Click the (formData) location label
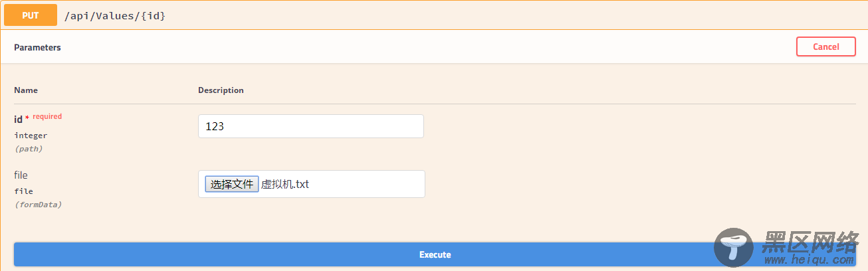Viewport: 868px width, 271px height. (38, 205)
